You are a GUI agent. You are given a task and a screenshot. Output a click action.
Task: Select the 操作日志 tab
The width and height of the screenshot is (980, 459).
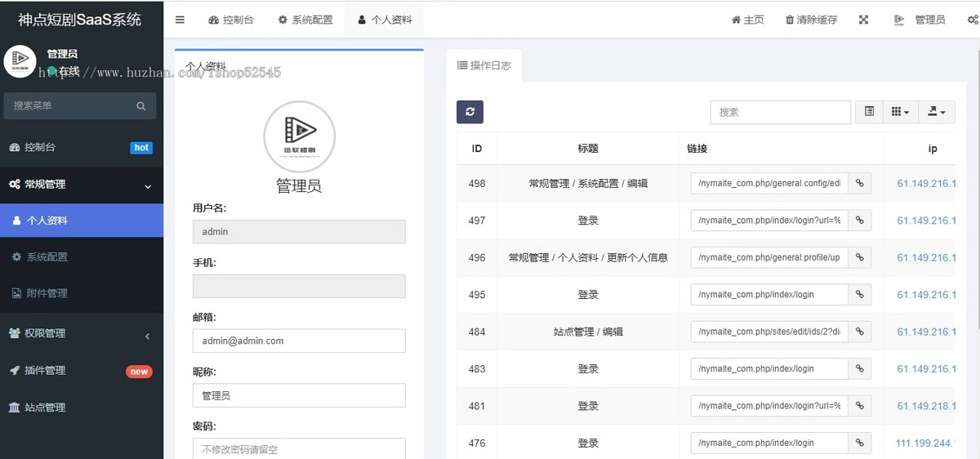(484, 65)
